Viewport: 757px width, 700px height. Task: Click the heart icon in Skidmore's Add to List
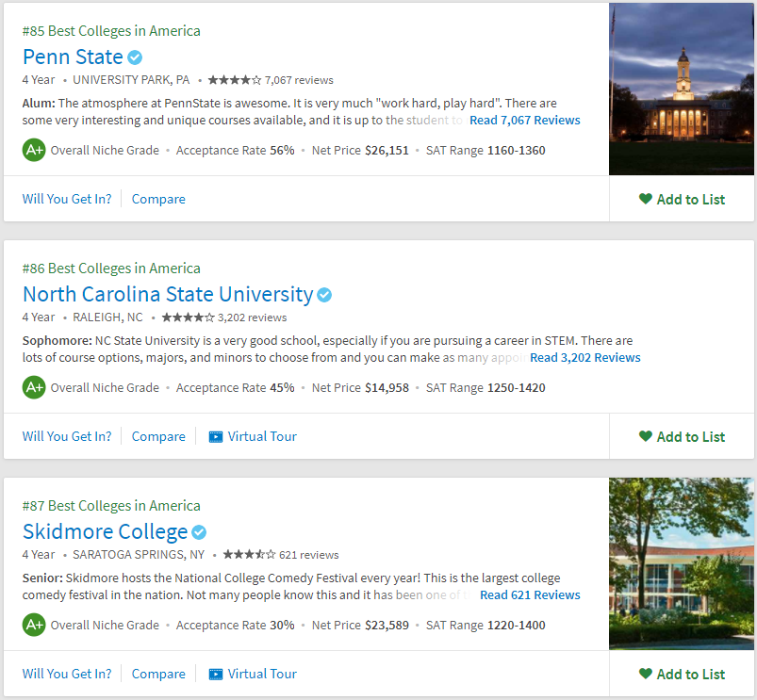(646, 674)
